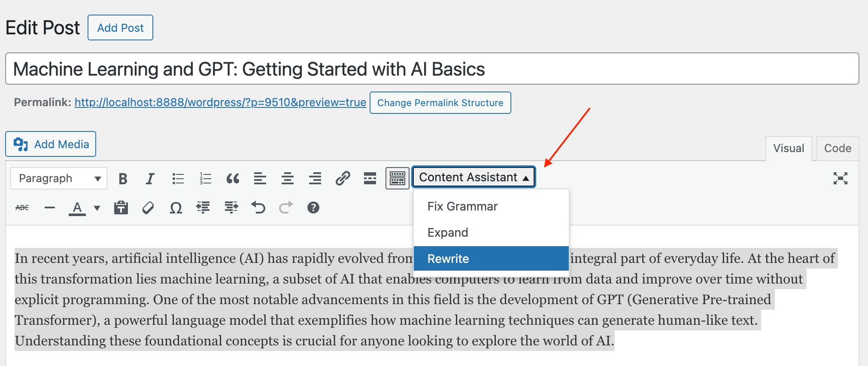Switch to the Code editor tab
Screen dimensions: 868x366
pos(838,149)
